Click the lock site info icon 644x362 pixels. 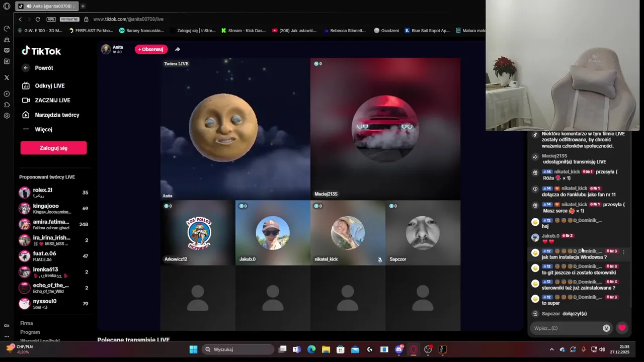[x=86, y=19]
